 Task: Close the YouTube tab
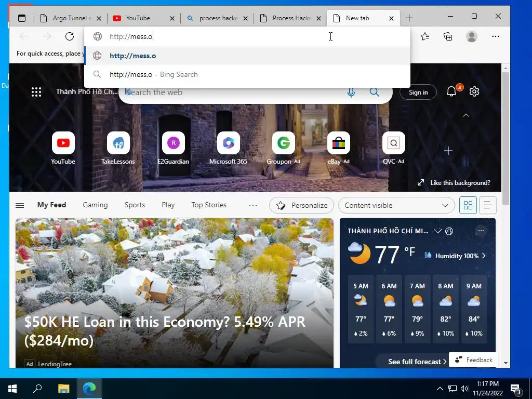[172, 18]
